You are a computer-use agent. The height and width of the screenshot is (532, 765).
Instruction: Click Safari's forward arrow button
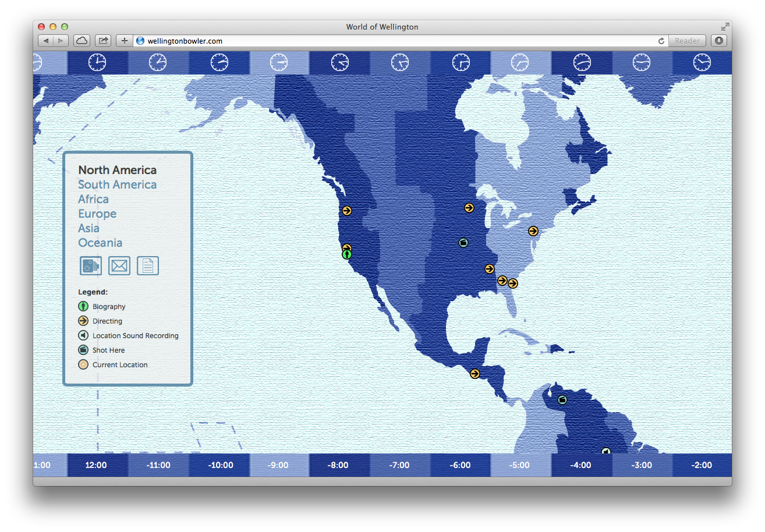click(x=61, y=41)
